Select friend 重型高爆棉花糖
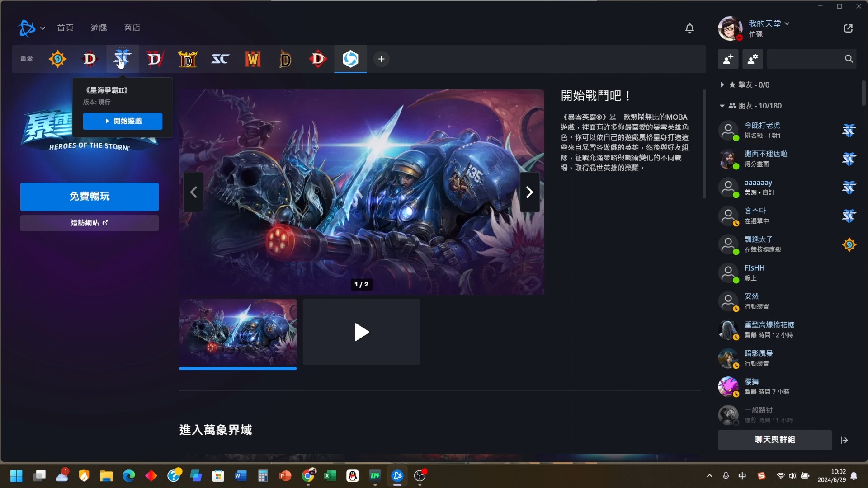Screen dimensions: 868x488 [x=788, y=330]
